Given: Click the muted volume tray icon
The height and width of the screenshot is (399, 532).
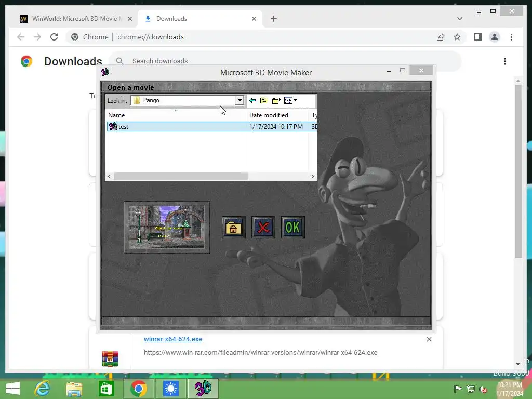Looking at the screenshot, I should [x=483, y=389].
